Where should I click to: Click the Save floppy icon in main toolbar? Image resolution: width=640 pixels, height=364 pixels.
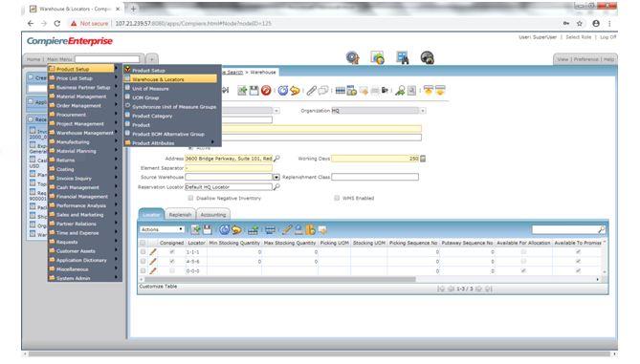pyautogui.click(x=254, y=91)
